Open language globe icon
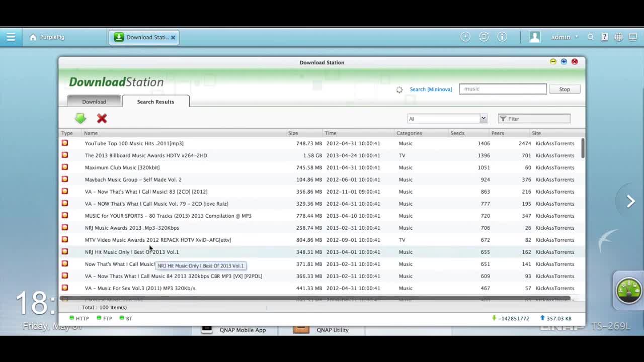644x362 pixels. [618, 37]
